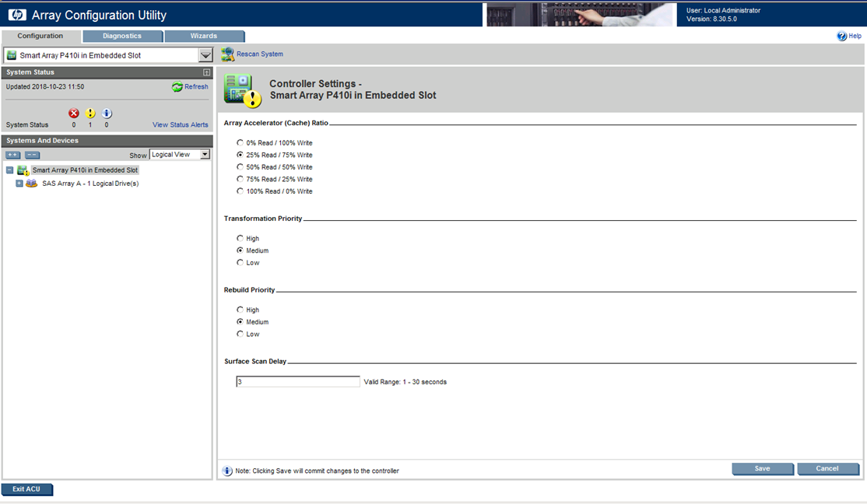The width and height of the screenshot is (867, 504).
Task: Switch to the Wizards tab
Action: tap(204, 36)
